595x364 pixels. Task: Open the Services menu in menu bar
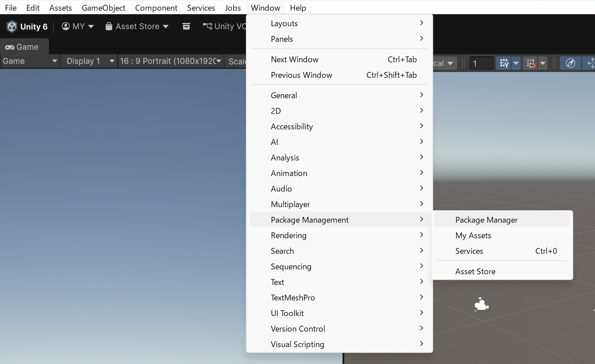[201, 8]
